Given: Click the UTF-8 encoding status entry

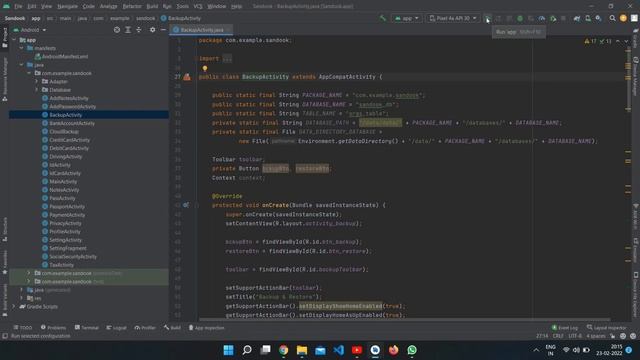Looking at the screenshot, I should point(575,336).
